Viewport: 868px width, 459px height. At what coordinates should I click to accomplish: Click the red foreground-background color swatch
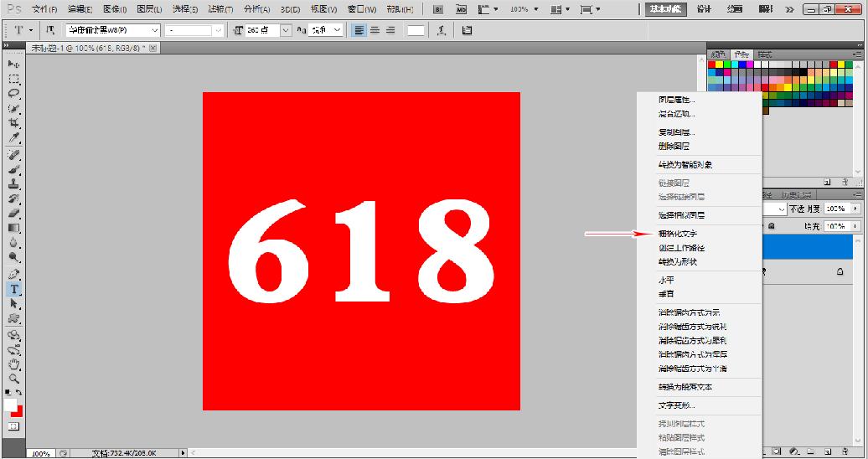[x=17, y=410]
